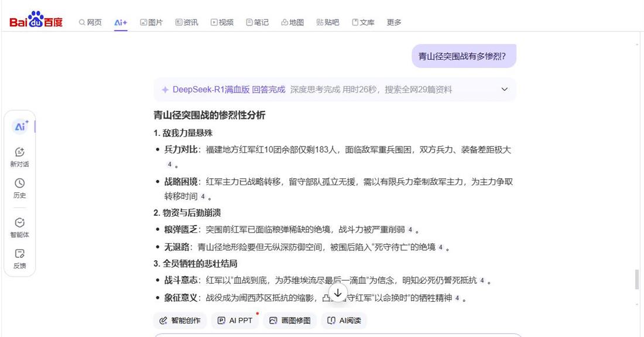The width and height of the screenshot is (644, 337).
Task: Start a 新对话 from the sidebar
Action: coord(20,158)
